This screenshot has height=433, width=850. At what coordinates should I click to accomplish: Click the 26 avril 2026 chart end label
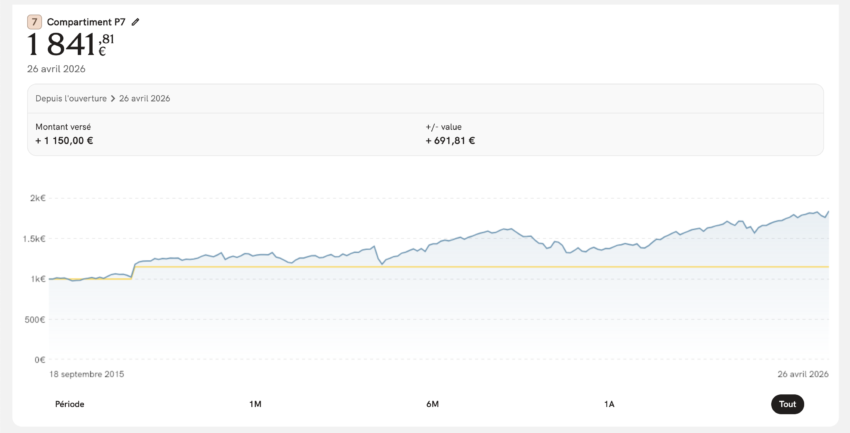click(801, 373)
